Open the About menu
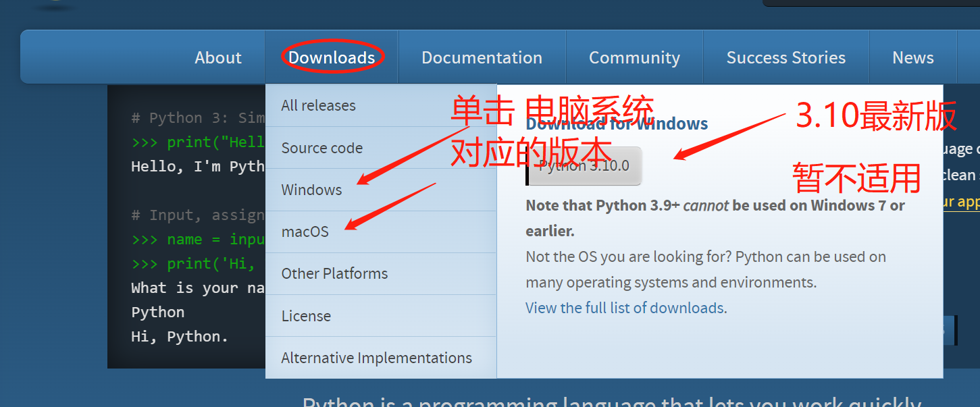 [x=217, y=57]
